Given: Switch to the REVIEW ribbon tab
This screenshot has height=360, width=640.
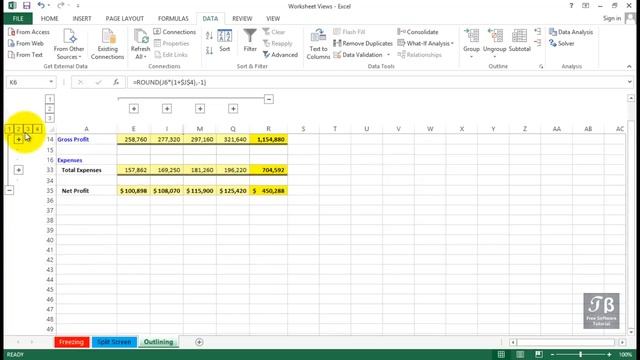Looking at the screenshot, I should pyautogui.click(x=242, y=19).
